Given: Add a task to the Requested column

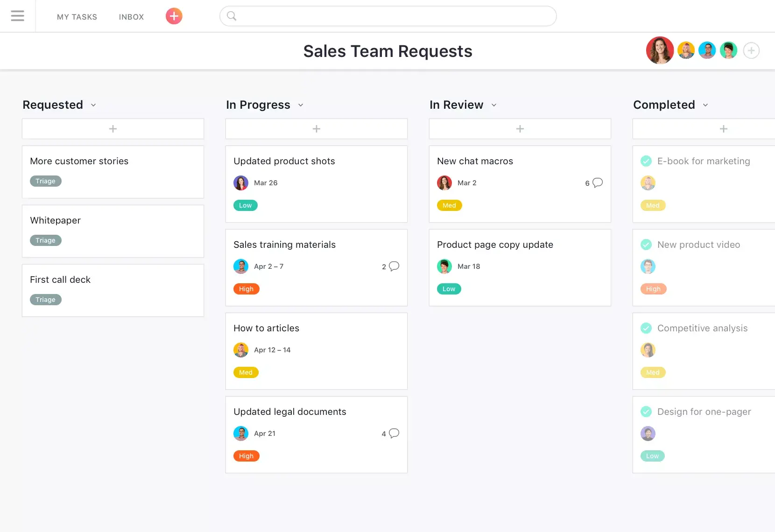Looking at the screenshot, I should point(113,129).
